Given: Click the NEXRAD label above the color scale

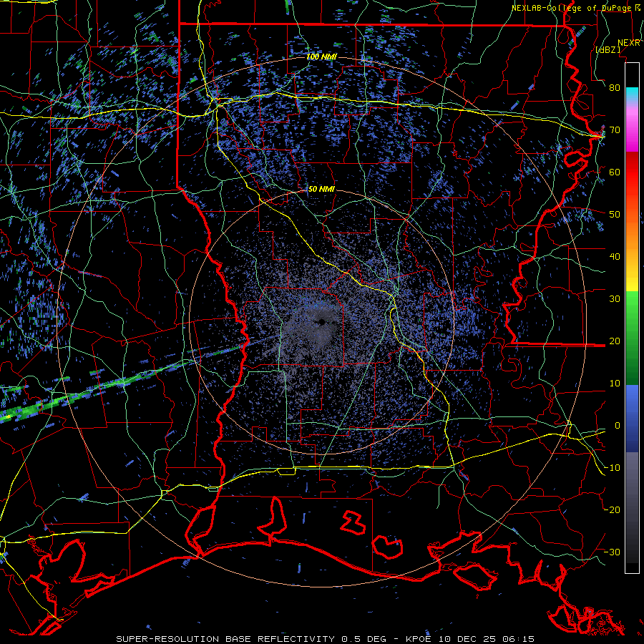Looking at the screenshot, I should [x=628, y=43].
